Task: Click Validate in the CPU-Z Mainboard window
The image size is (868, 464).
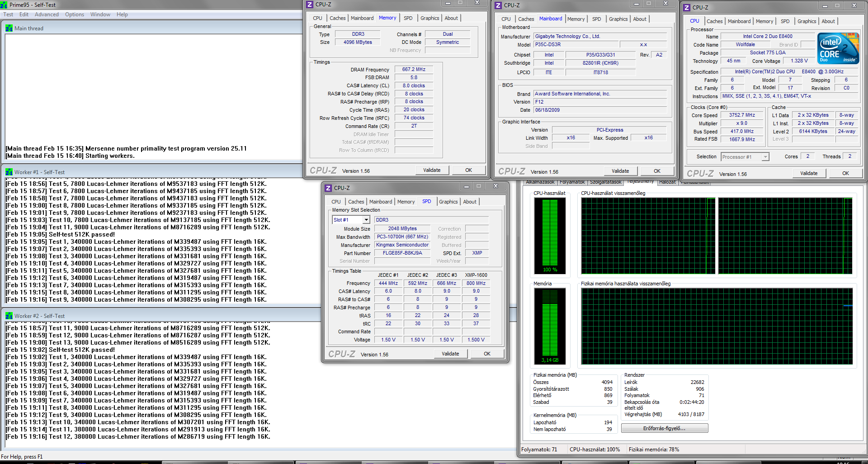Action: [620, 171]
